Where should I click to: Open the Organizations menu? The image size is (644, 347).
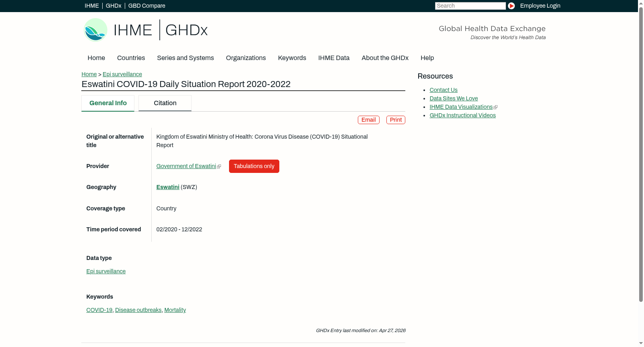(x=246, y=58)
